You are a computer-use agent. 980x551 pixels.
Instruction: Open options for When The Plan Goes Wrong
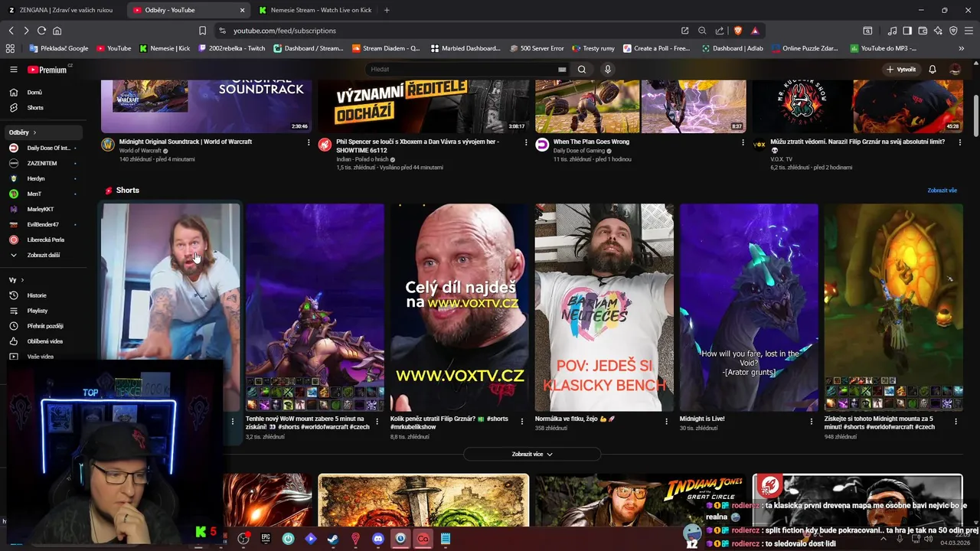pyautogui.click(x=743, y=142)
